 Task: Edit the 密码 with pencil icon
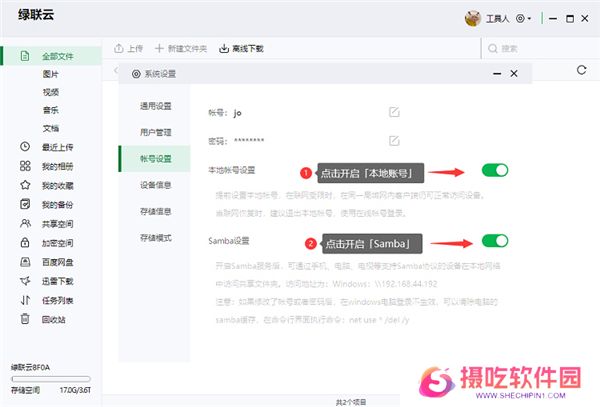point(394,141)
